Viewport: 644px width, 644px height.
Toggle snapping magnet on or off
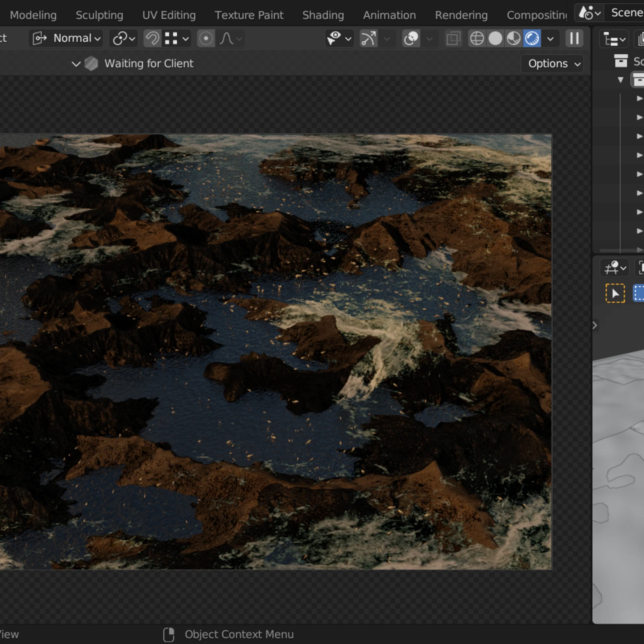[x=152, y=39]
